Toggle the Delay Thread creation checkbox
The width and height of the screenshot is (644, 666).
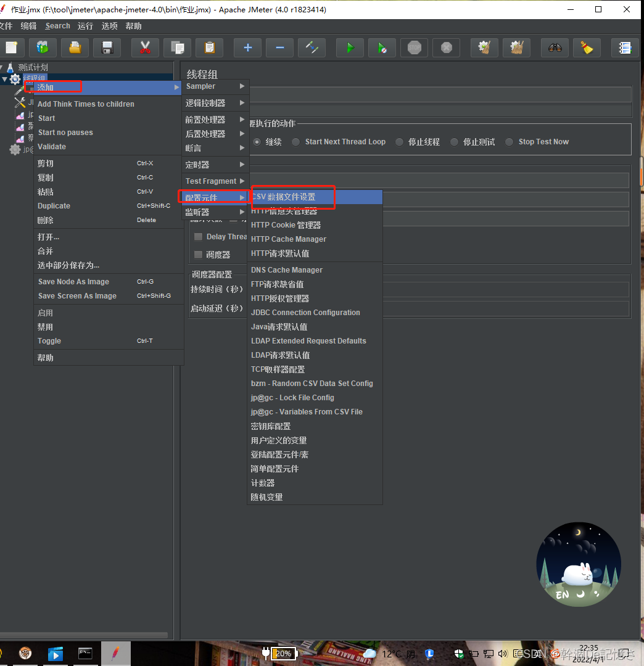click(x=198, y=237)
